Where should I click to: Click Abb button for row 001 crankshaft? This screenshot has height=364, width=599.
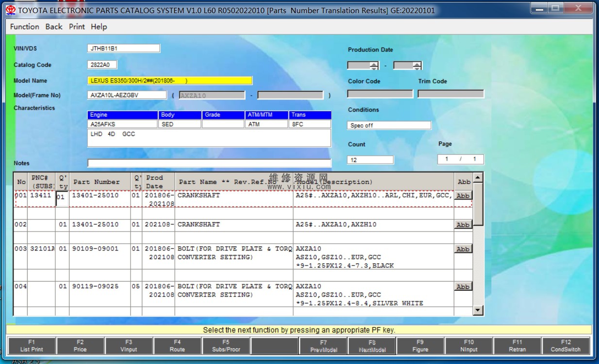click(x=463, y=196)
